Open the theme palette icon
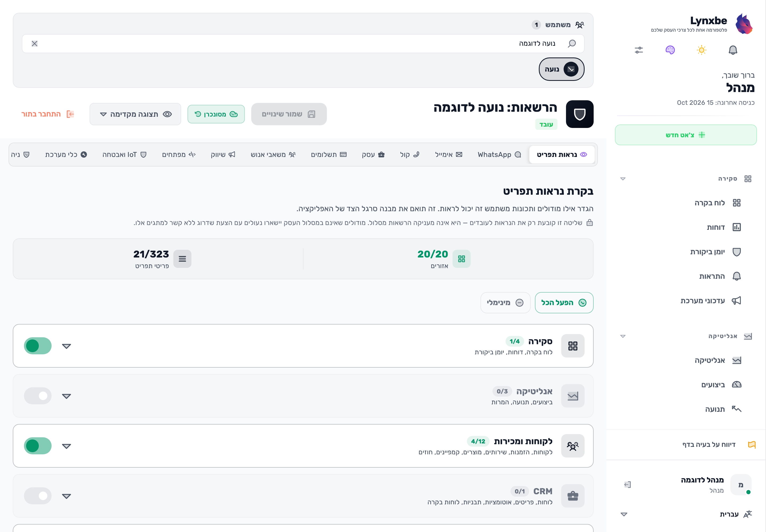This screenshot has height=532, width=766. coord(670,50)
